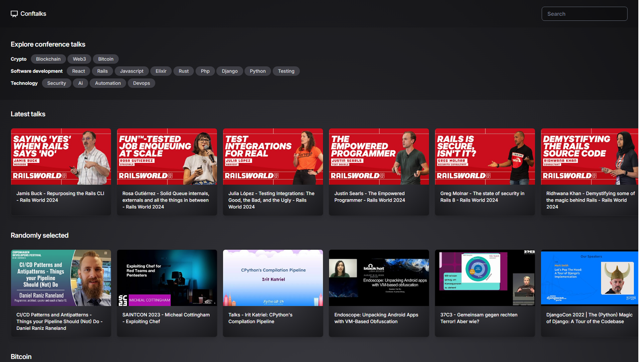
Task: Open DjangoCon Viking helmet speaker thumbnail
Action: click(x=590, y=278)
